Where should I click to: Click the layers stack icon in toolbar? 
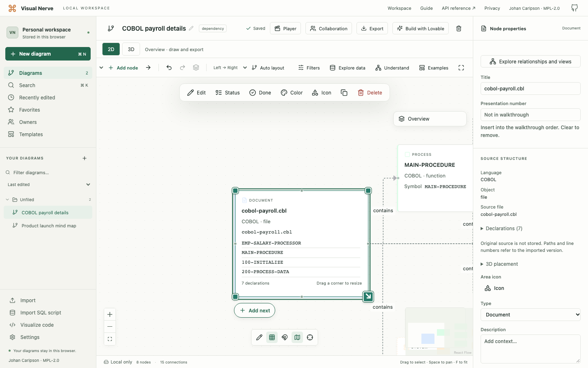(x=196, y=68)
